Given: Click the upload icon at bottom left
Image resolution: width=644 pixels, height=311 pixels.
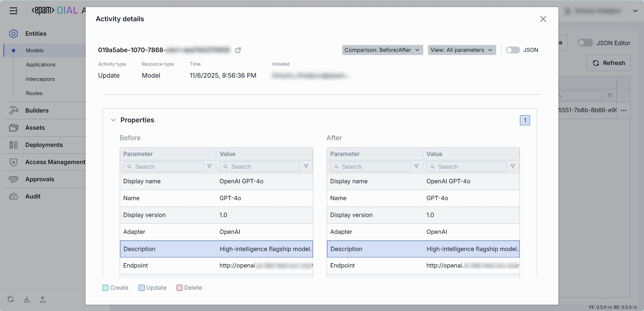Looking at the screenshot, I should [42, 299].
